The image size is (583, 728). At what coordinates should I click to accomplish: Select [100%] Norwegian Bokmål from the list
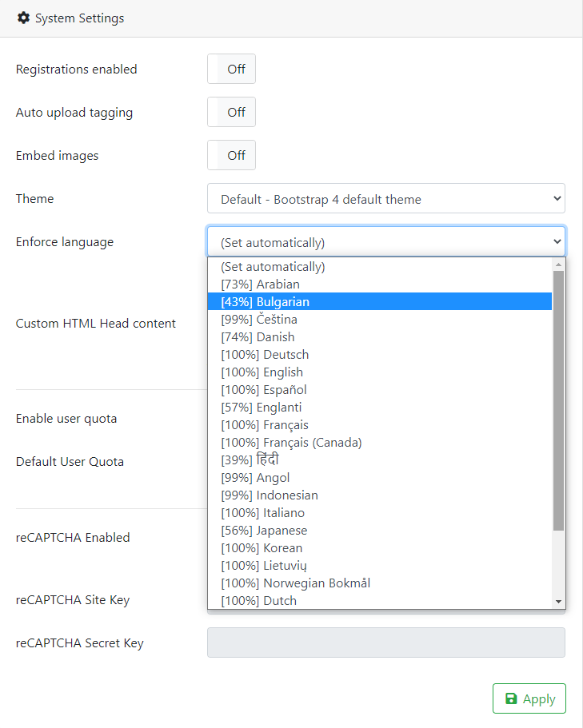tap(380, 583)
